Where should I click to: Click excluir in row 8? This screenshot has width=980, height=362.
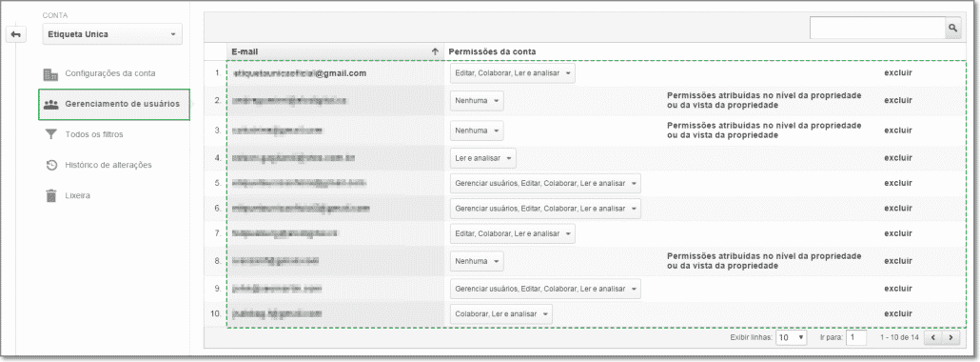(x=898, y=260)
